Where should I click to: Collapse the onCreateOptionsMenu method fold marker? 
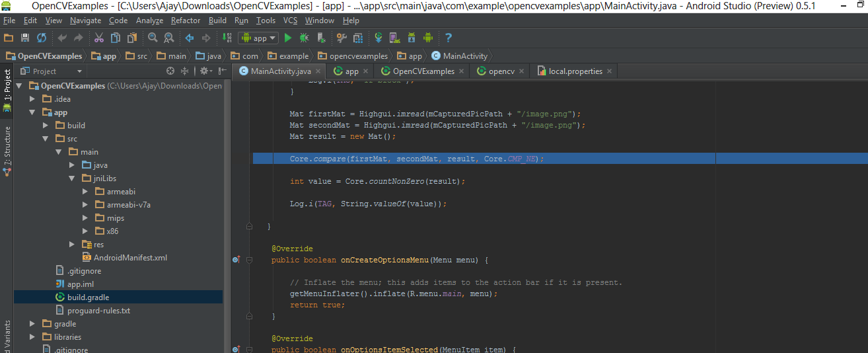[x=249, y=260]
